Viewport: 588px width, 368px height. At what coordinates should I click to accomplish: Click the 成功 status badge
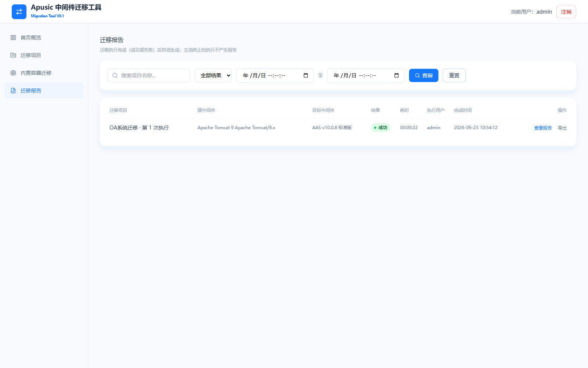pyautogui.click(x=380, y=128)
